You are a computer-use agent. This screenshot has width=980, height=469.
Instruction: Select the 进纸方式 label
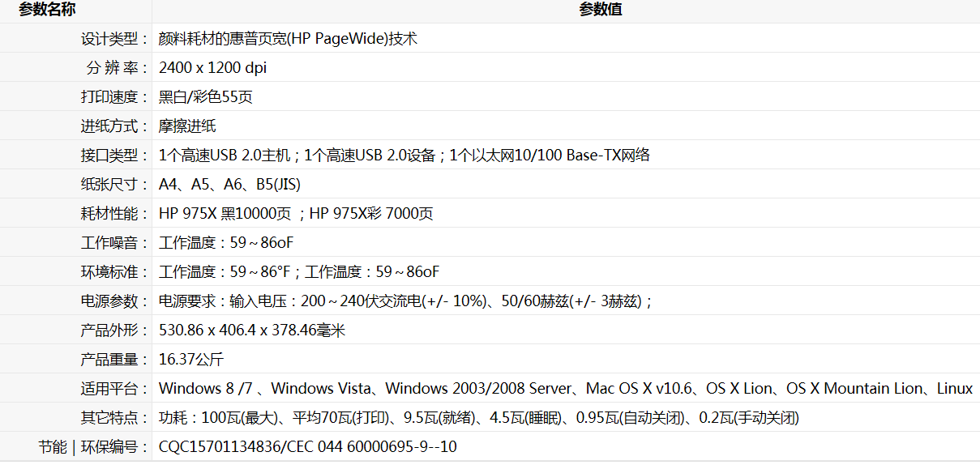coord(114,126)
